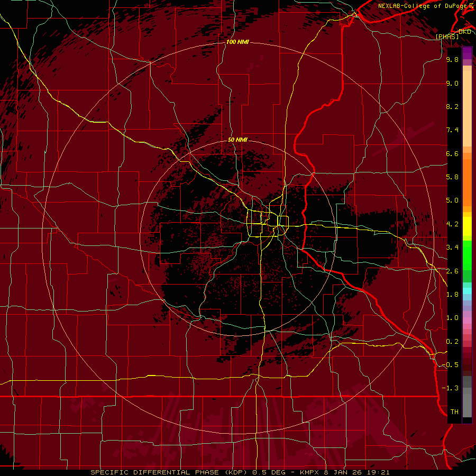Click the 5.8 value on color scale

[x=452, y=177]
